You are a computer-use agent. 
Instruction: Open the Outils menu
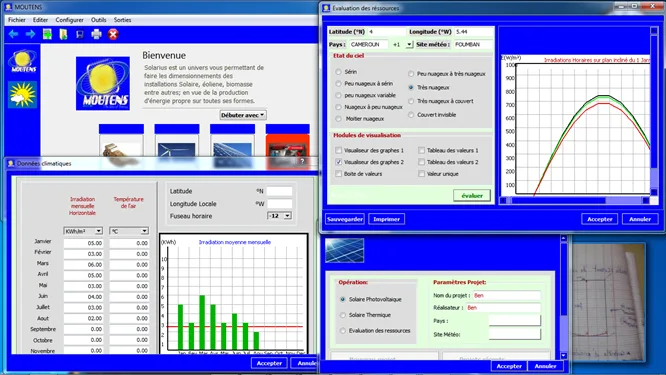point(99,20)
